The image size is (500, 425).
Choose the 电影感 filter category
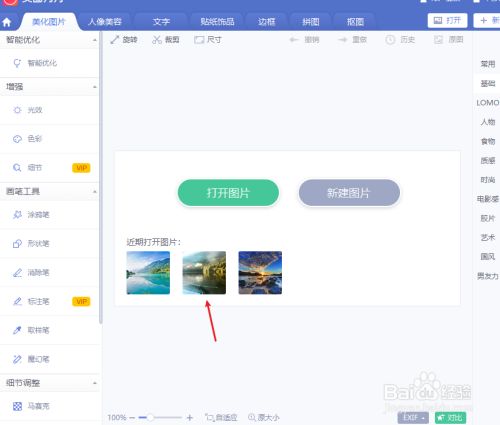click(x=487, y=199)
